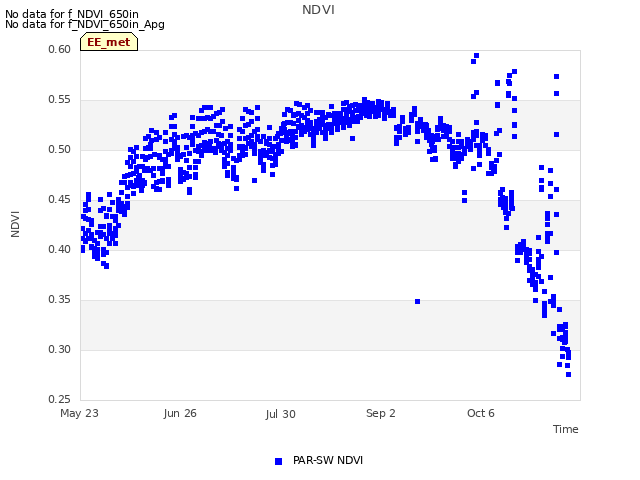Click the NDVI chart title
The height and width of the screenshot is (480, 640).
coord(318,10)
